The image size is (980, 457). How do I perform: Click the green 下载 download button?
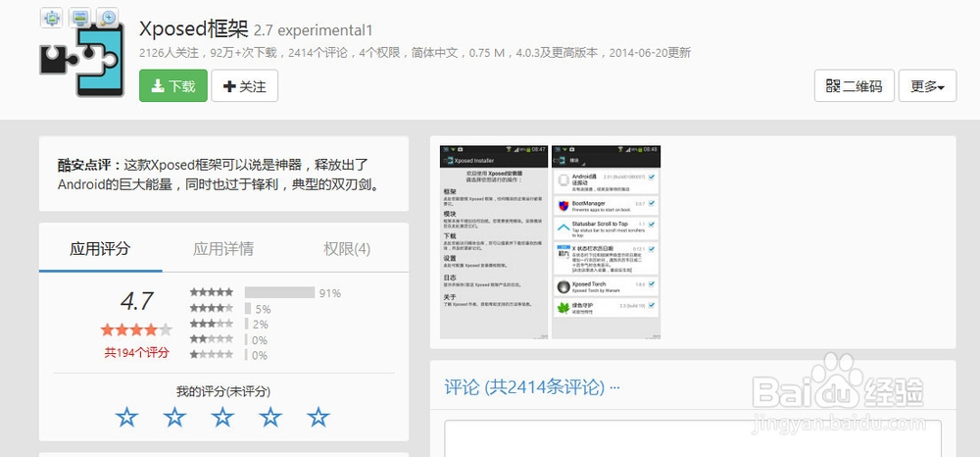(173, 85)
